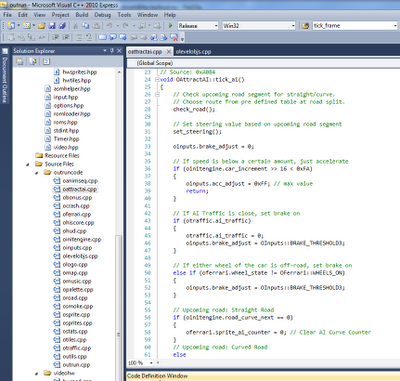Viewport: 400px width, 381px height.
Task: Click the Paste clipboard icon
Action: (x=96, y=26)
